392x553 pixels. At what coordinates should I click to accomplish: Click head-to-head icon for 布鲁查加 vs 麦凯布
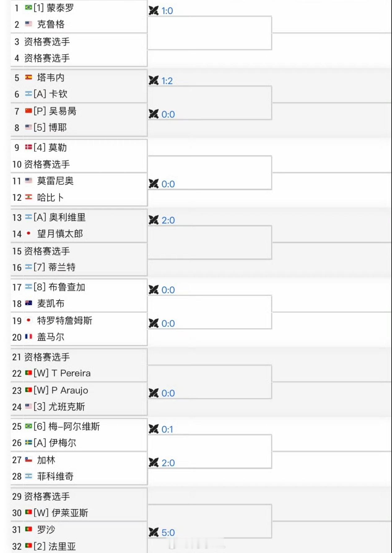point(154,290)
